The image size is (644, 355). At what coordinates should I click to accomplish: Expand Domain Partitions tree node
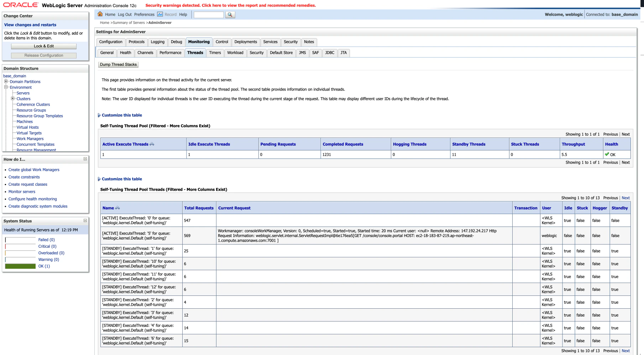click(x=6, y=81)
